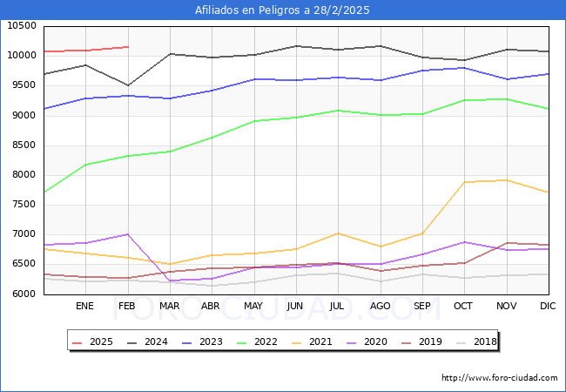The image size is (566, 392).
Task: Click the AGO month axis label
Action: coord(381,306)
